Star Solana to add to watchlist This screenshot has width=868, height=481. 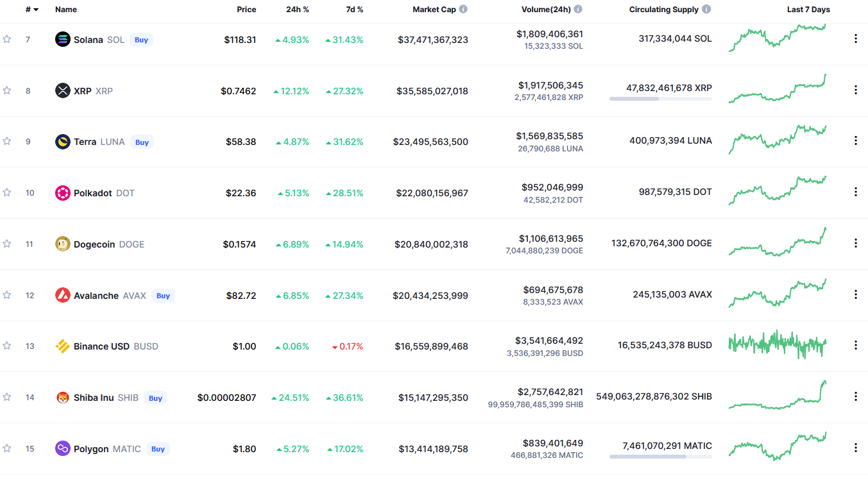[x=7, y=39]
